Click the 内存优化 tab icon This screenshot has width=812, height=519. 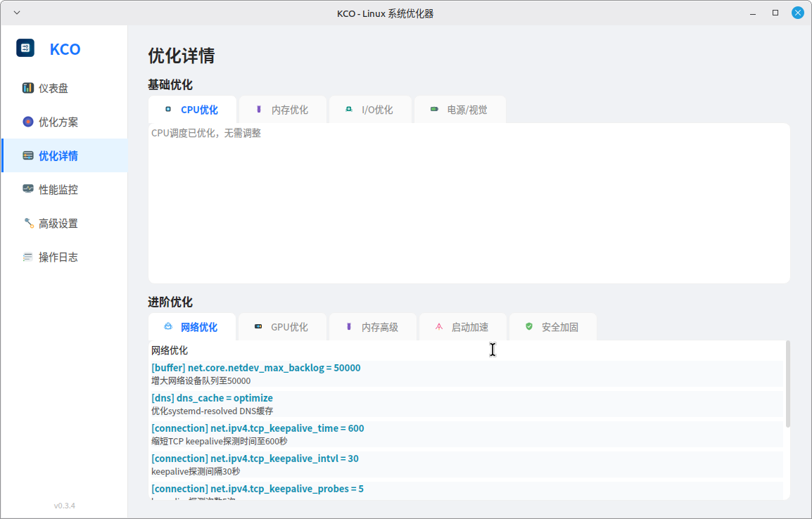[x=259, y=109]
